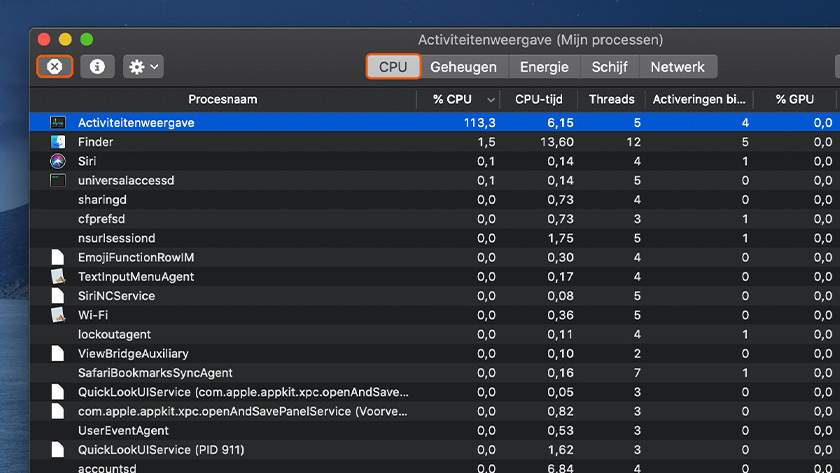The image size is (840, 473).
Task: Select the Activiteitenweergave process row
Action: (434, 123)
